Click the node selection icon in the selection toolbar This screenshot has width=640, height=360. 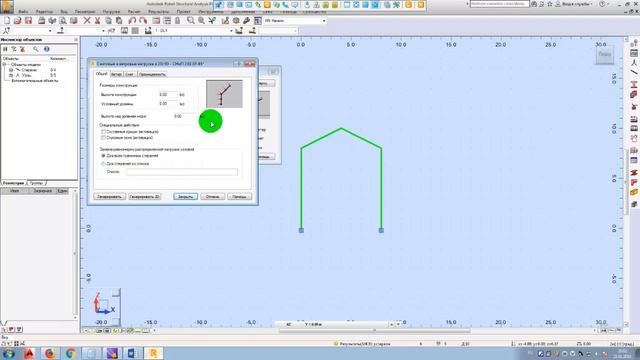click(6, 31)
